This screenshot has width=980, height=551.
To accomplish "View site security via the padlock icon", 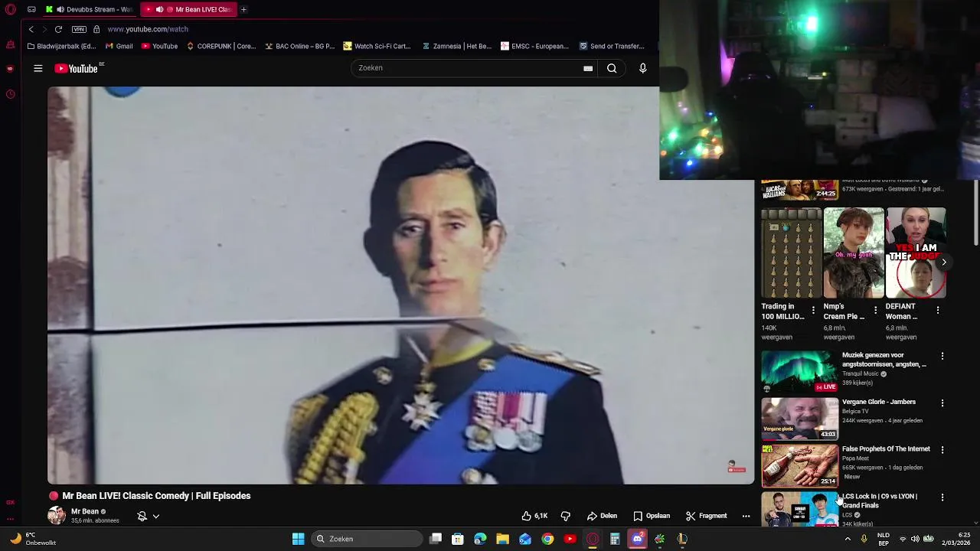I will coord(96,29).
